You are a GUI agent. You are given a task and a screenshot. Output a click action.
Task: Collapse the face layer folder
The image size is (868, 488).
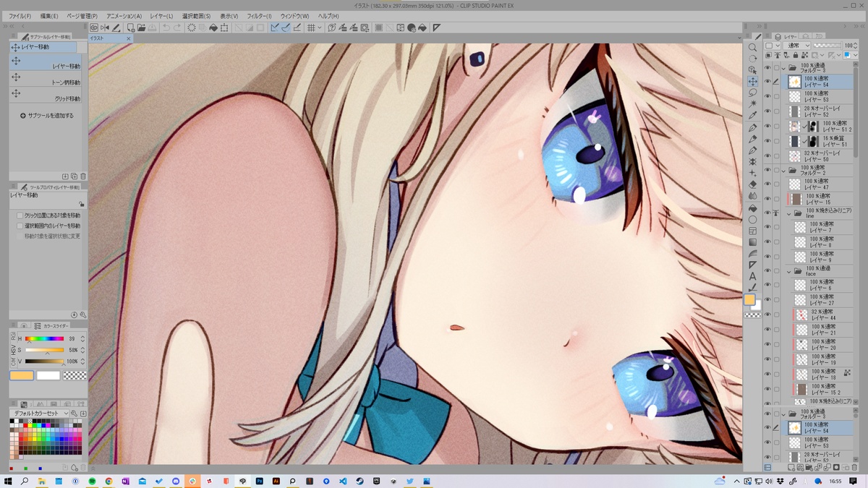pos(789,271)
